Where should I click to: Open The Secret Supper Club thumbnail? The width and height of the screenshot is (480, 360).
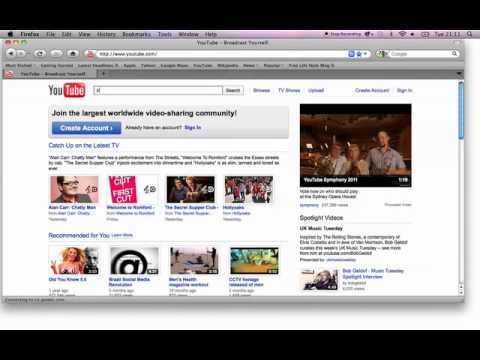click(x=191, y=189)
